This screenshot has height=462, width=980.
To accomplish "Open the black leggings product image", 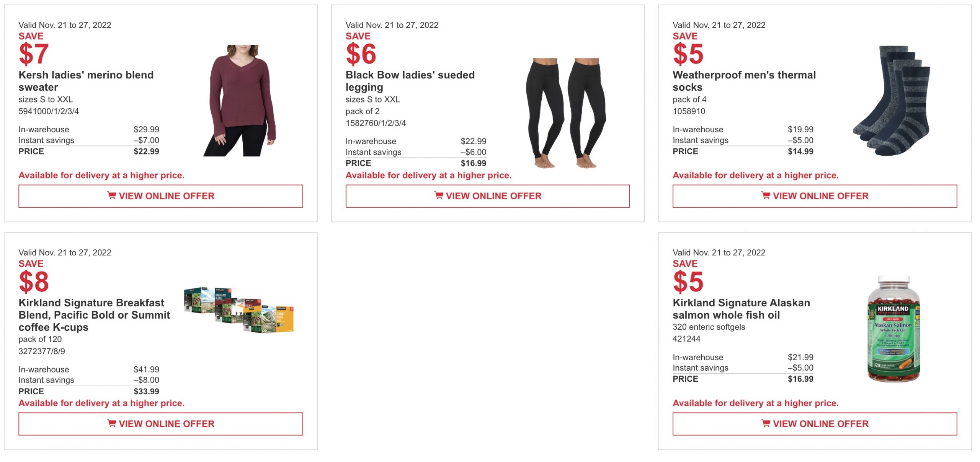I will tap(566, 113).
